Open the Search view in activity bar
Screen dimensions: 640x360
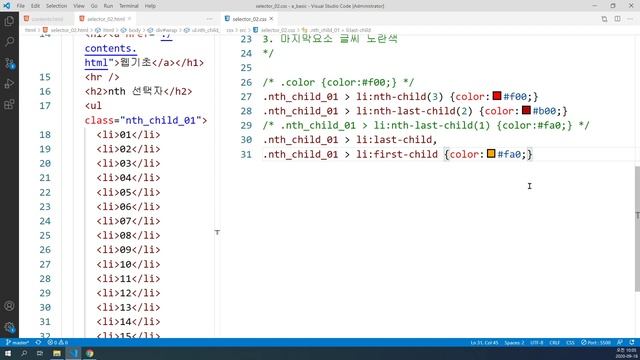pyautogui.click(x=9, y=42)
